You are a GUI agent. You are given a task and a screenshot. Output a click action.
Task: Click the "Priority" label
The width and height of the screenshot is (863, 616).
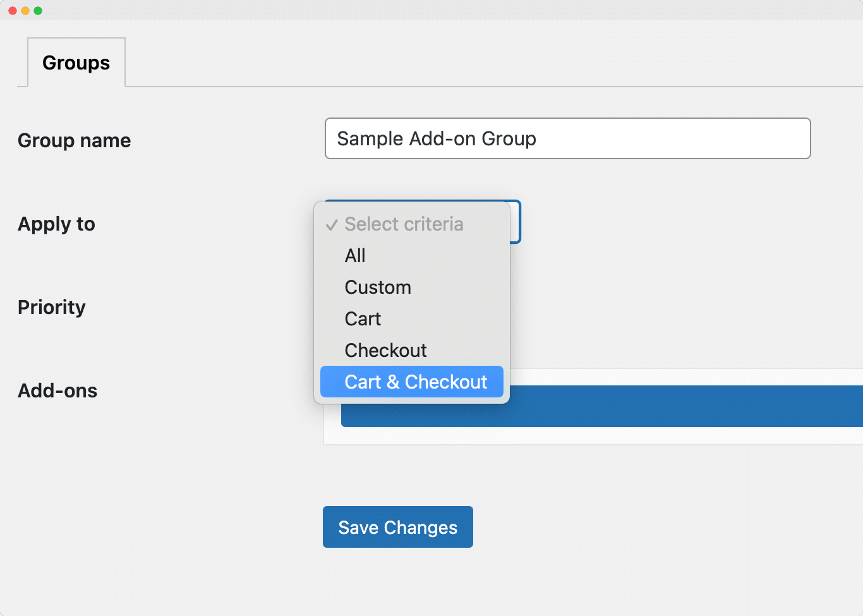(x=51, y=308)
